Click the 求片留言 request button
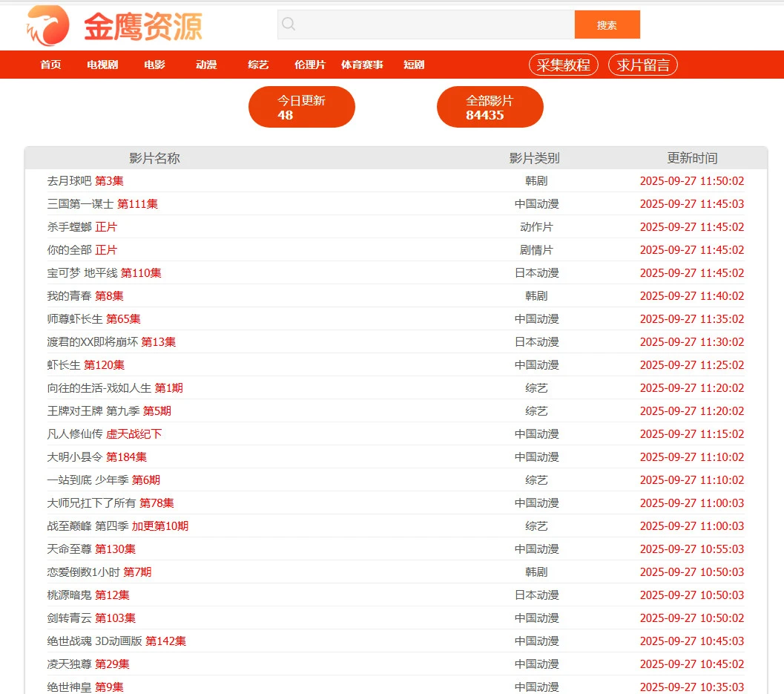Viewport: 784px width, 694px height. 642,65
